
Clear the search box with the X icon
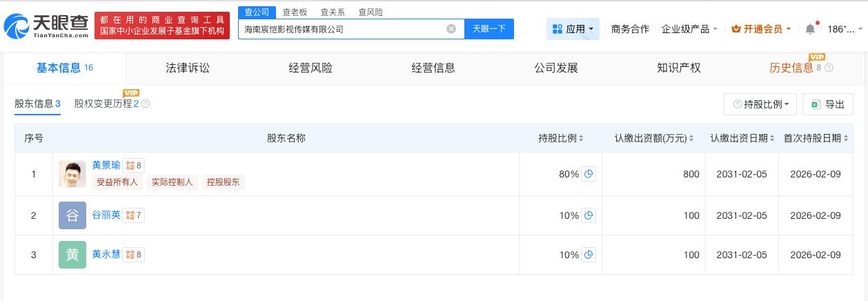coord(451,29)
